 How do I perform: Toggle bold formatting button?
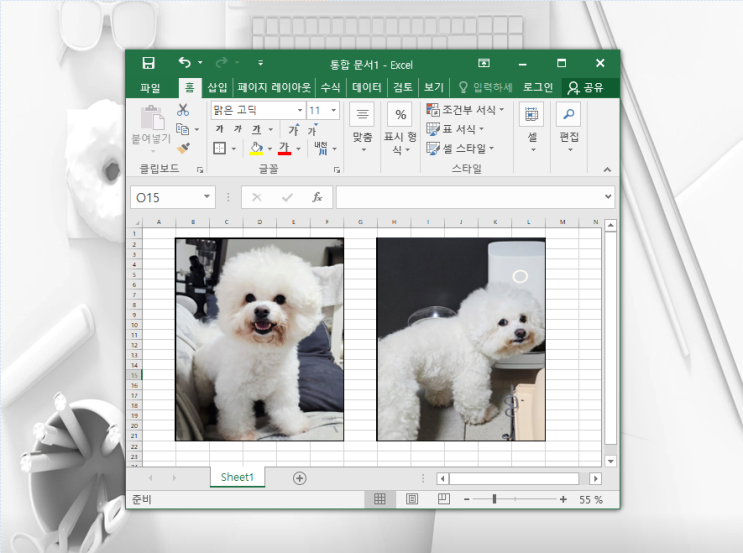[x=219, y=129]
